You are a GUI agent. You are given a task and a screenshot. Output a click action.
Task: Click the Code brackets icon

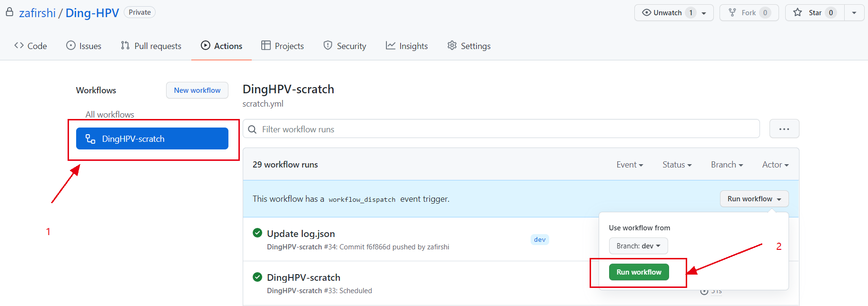click(x=19, y=45)
